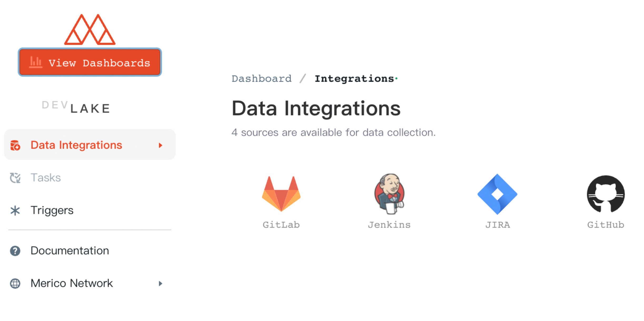Go to the Triggers menu item
The width and height of the screenshot is (644, 321).
click(x=52, y=211)
